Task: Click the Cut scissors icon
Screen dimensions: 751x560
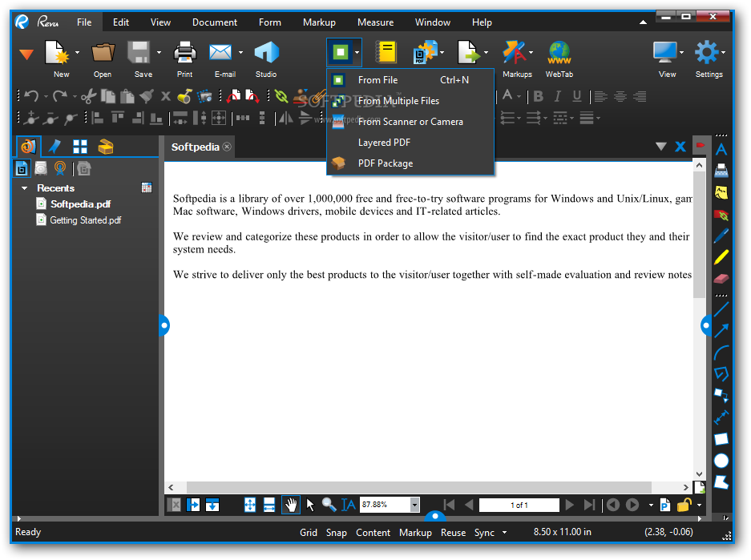Action: coord(88,96)
